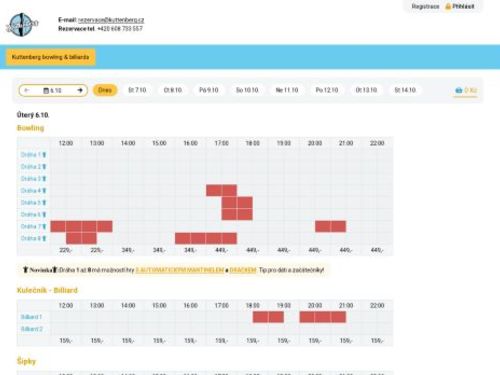Switch to the St 7.10 day tab
Image resolution: width=500 pixels, height=375 pixels.
click(137, 90)
